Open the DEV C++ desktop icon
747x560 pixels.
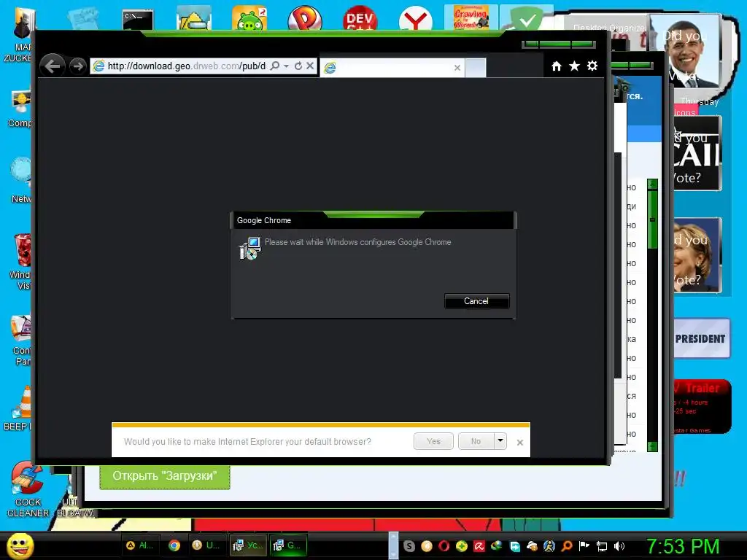(x=360, y=19)
